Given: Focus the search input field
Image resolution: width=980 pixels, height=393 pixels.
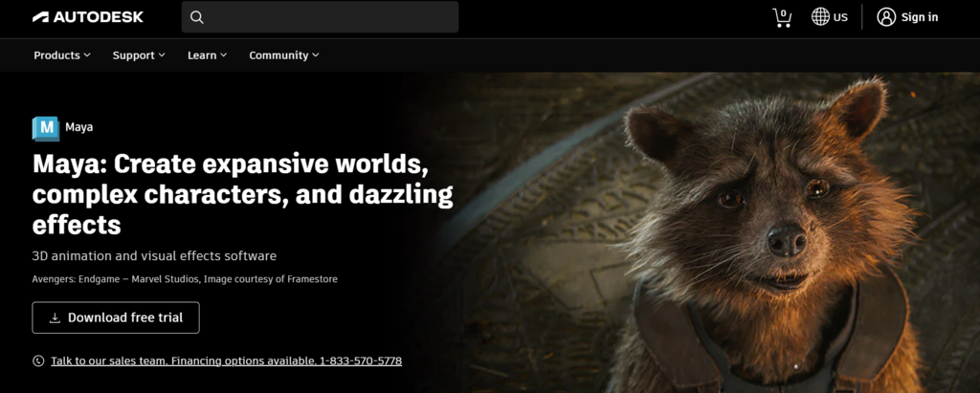Looking at the screenshot, I should pos(320,17).
